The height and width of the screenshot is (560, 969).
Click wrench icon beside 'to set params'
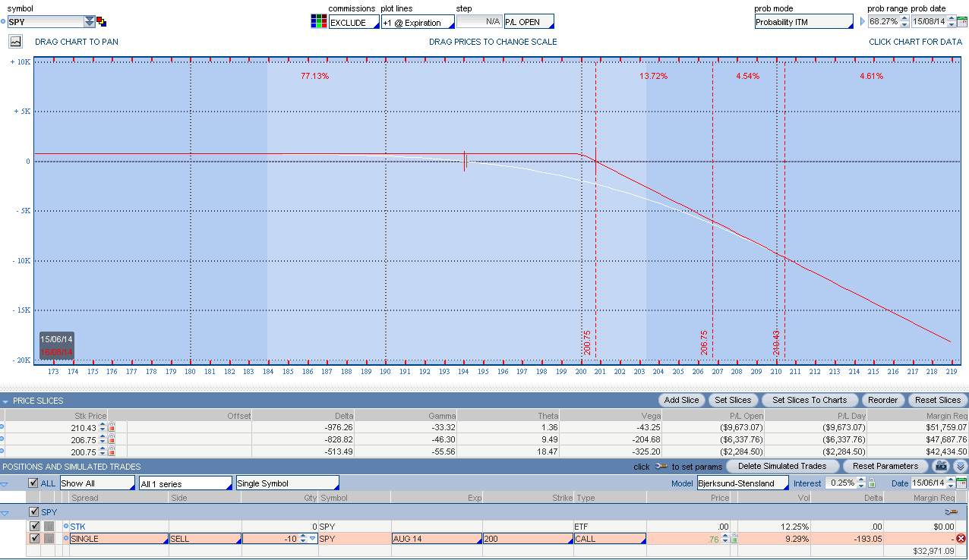pos(661,466)
